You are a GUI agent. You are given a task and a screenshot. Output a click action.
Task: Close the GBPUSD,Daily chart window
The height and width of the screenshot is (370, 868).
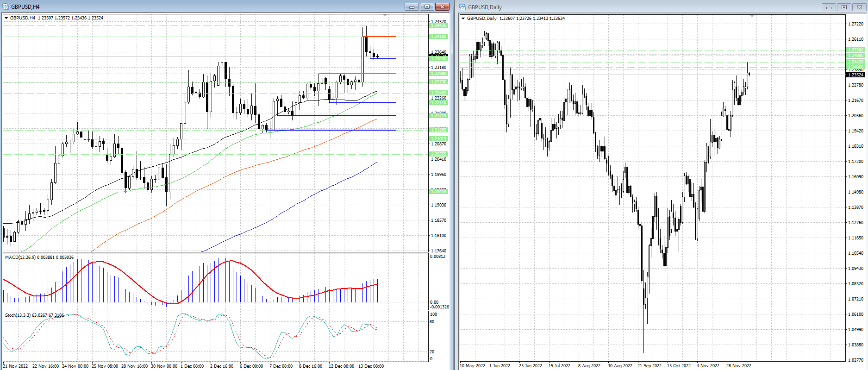pos(859,7)
